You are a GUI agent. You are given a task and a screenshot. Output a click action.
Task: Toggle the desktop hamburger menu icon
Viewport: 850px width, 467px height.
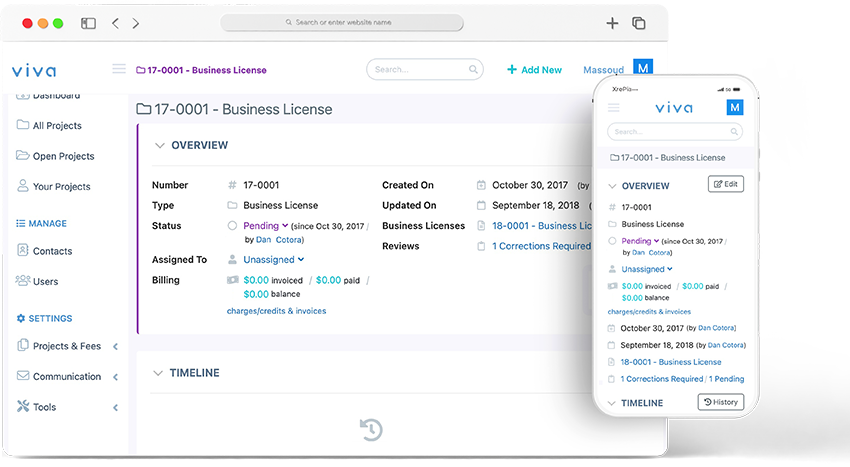(x=119, y=69)
